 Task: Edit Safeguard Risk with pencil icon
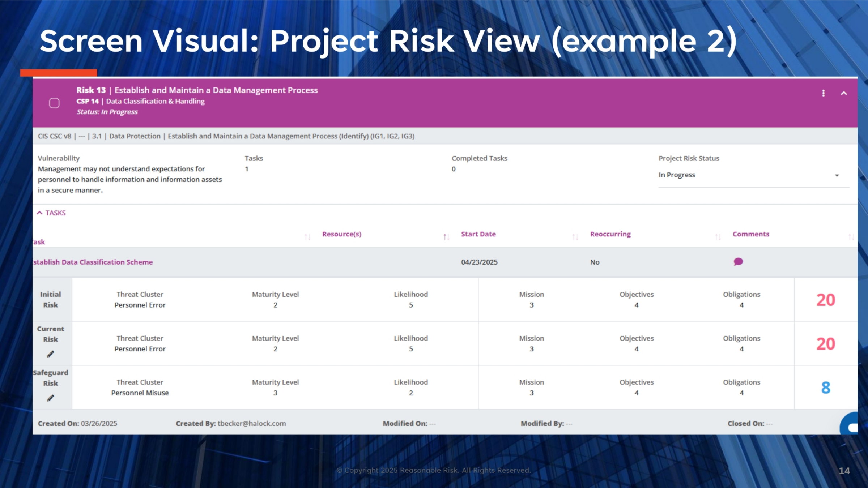pos(50,398)
